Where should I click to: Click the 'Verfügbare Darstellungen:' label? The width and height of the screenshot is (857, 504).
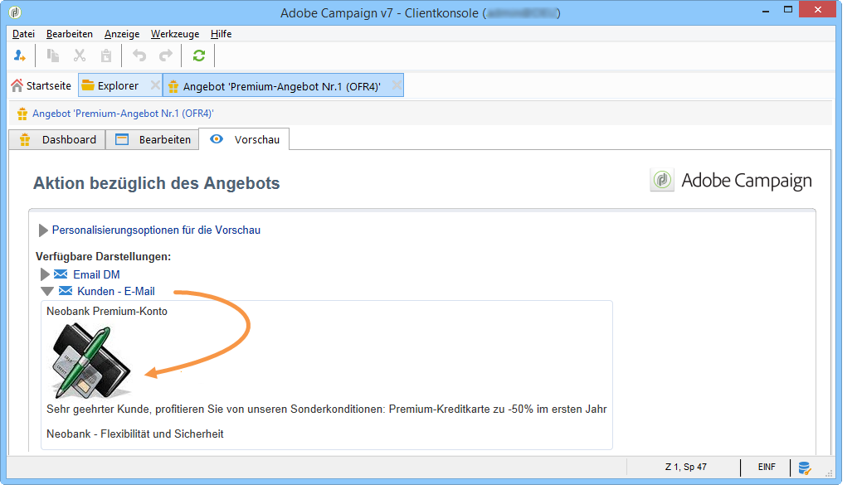coord(104,256)
